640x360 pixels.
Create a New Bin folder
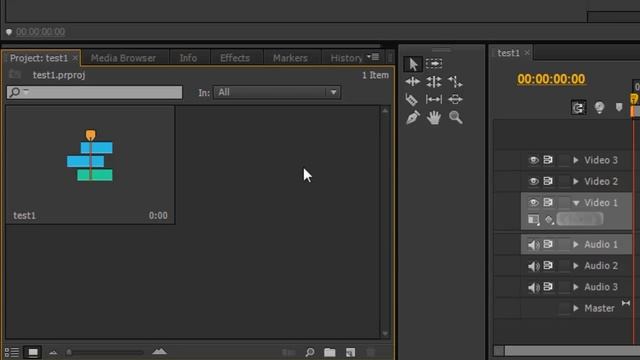point(329,352)
